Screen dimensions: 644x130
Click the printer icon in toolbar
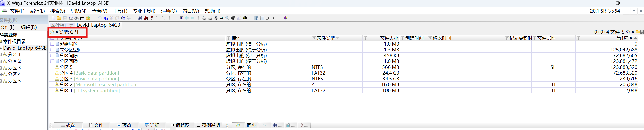(x=76, y=18)
